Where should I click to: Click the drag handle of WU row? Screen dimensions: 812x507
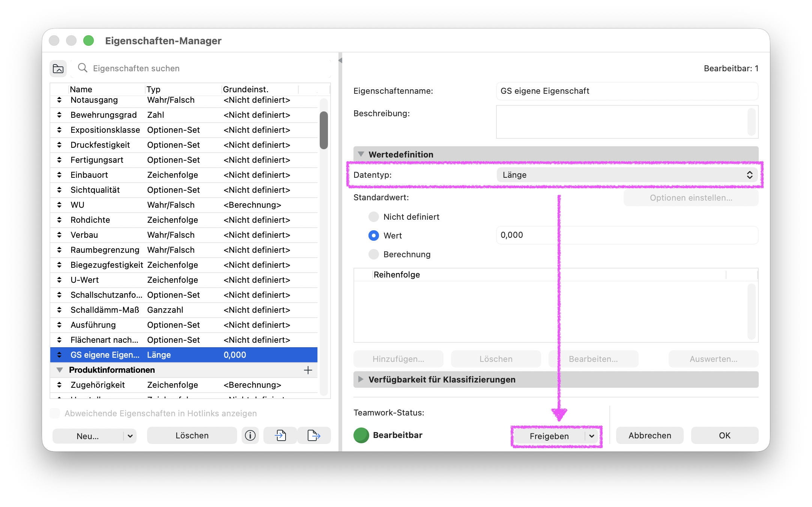(x=59, y=205)
